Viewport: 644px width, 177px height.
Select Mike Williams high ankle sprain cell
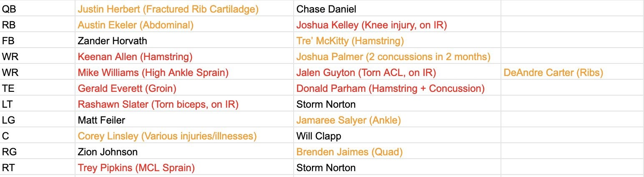153,73
